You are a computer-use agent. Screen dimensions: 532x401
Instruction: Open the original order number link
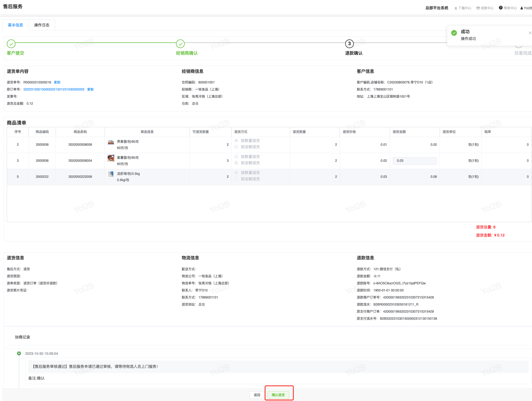tap(54, 89)
